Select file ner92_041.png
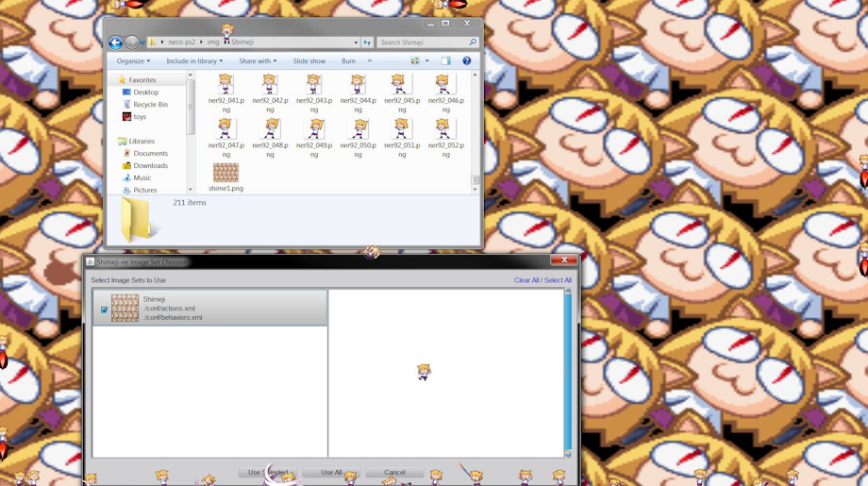 pyautogui.click(x=225, y=93)
